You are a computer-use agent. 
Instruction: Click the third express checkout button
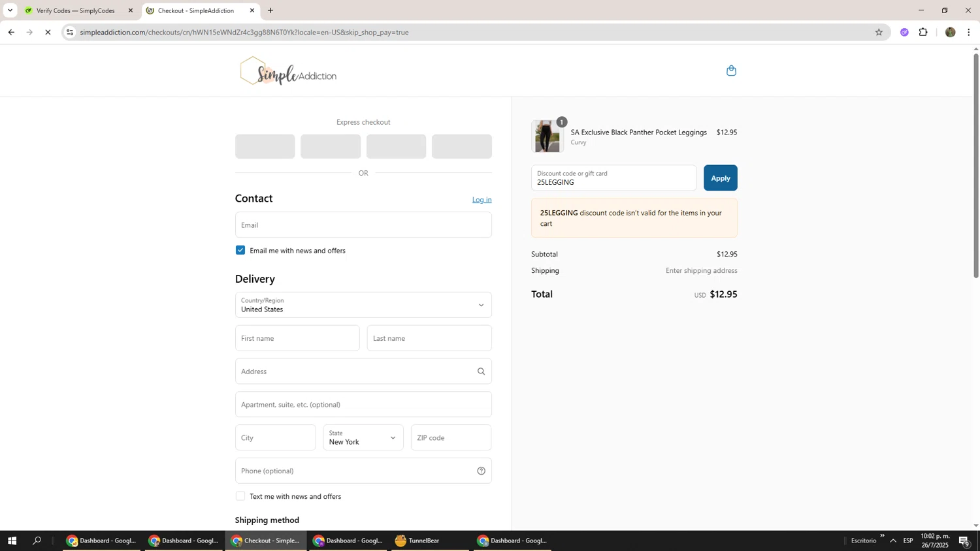[397, 146]
